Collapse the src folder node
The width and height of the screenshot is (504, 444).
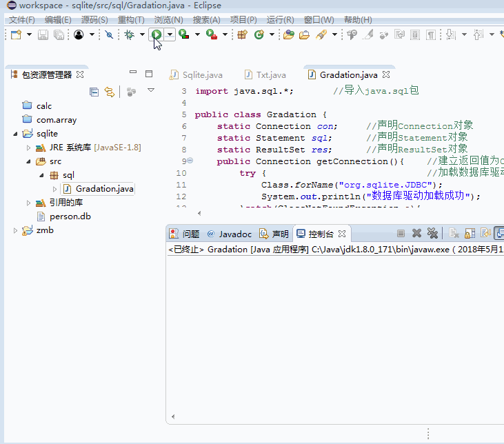click(x=28, y=161)
